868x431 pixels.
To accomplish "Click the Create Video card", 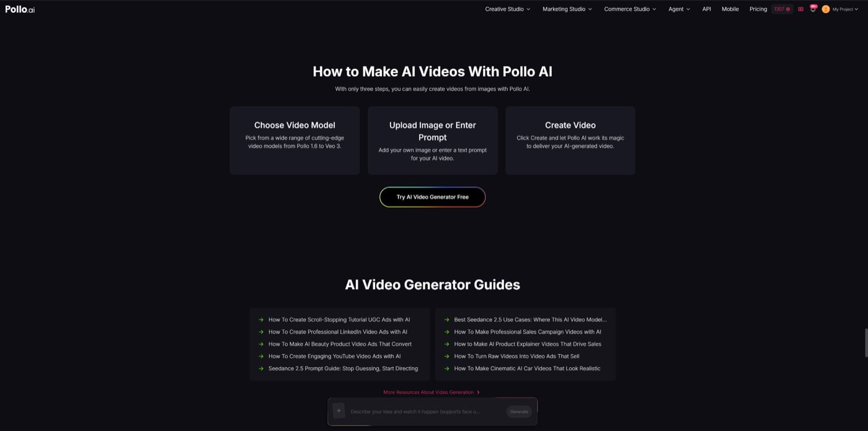I will pos(570,141).
